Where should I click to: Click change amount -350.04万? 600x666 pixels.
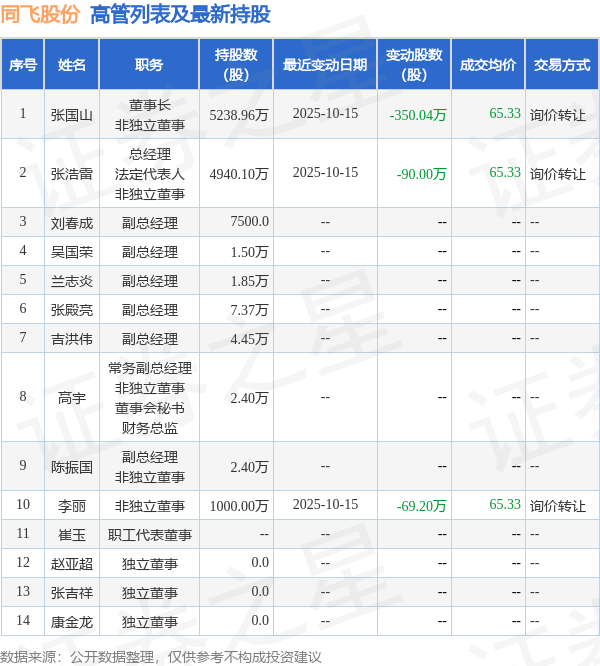[x=418, y=115]
